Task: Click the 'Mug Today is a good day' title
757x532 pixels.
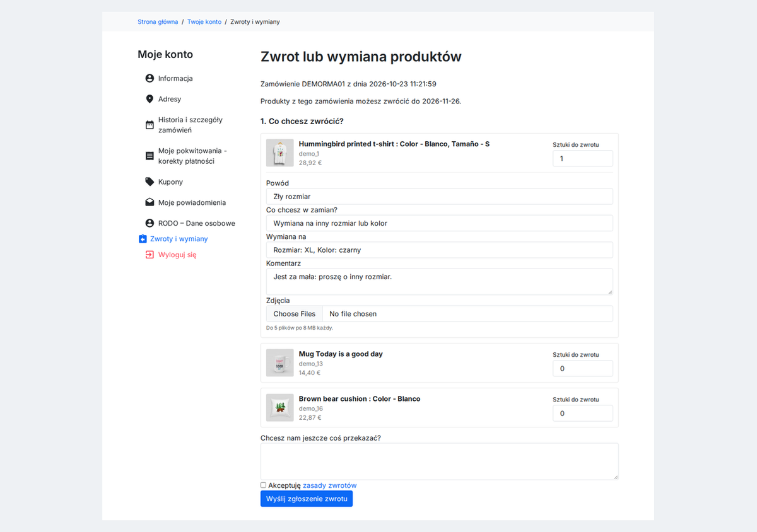Action: coord(341,354)
